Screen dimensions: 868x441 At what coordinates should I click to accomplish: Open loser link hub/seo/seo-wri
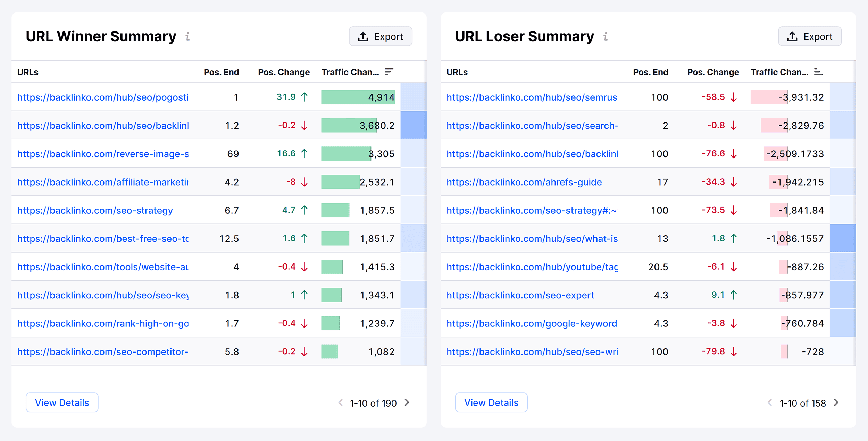tap(532, 352)
